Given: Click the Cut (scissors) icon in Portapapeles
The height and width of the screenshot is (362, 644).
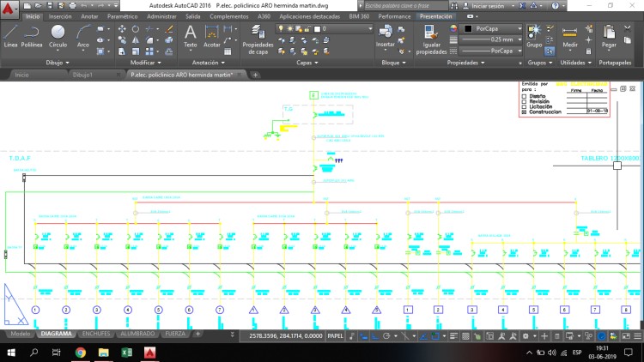Looking at the screenshot, I should tap(627, 28).
